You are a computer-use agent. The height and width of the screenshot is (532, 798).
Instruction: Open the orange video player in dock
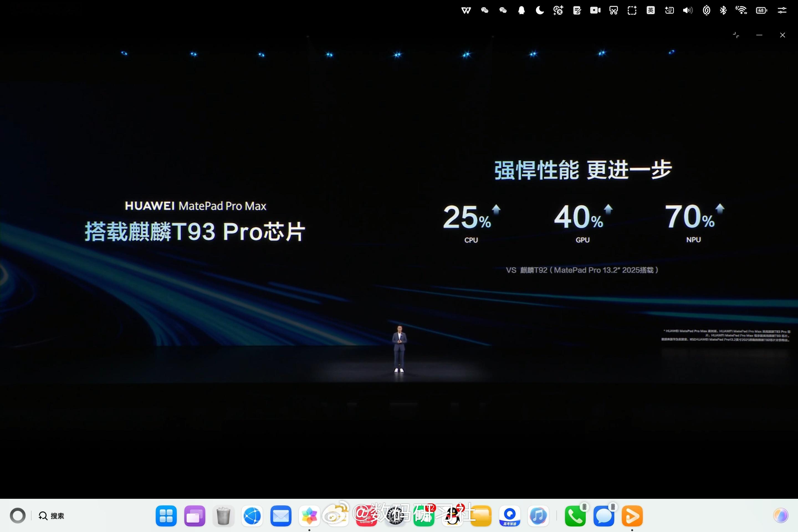tap(632, 516)
